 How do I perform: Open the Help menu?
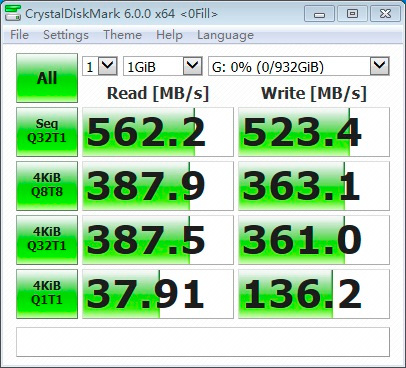[x=169, y=35]
